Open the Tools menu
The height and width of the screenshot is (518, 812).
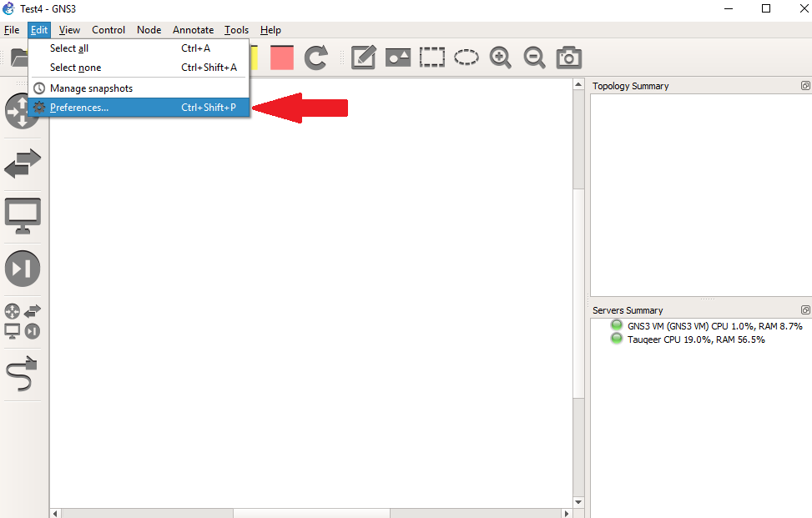(x=236, y=29)
